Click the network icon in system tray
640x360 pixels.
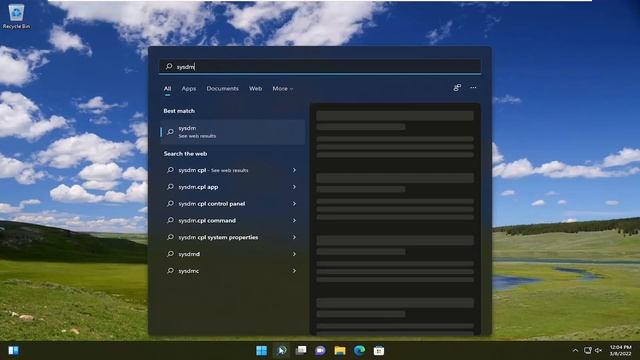click(588, 350)
